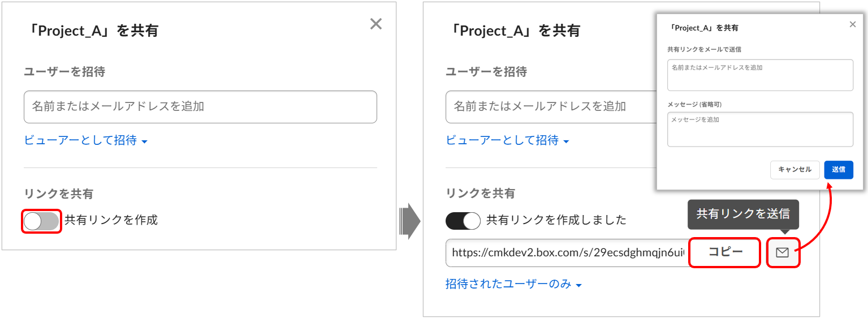
Task: Click the envelope icon to send shared link
Action: (783, 253)
